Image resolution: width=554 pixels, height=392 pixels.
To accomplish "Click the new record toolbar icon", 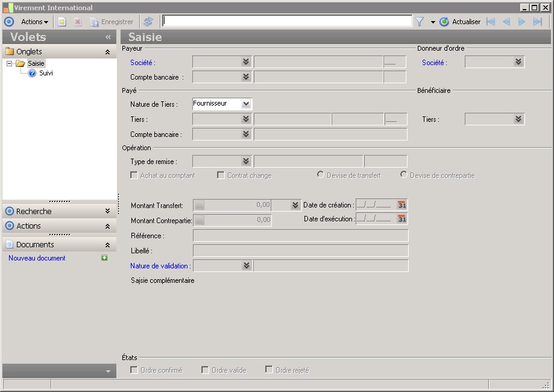I will point(62,22).
